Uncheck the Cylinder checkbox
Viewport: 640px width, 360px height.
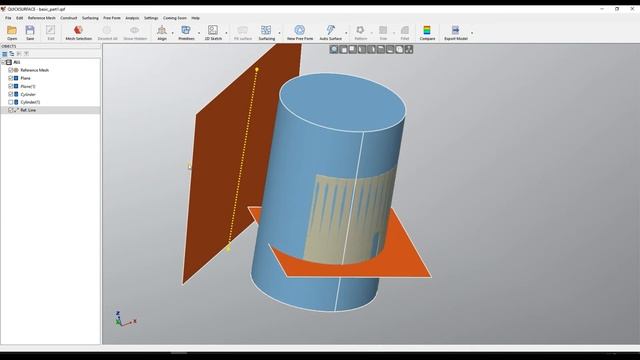pos(11,94)
